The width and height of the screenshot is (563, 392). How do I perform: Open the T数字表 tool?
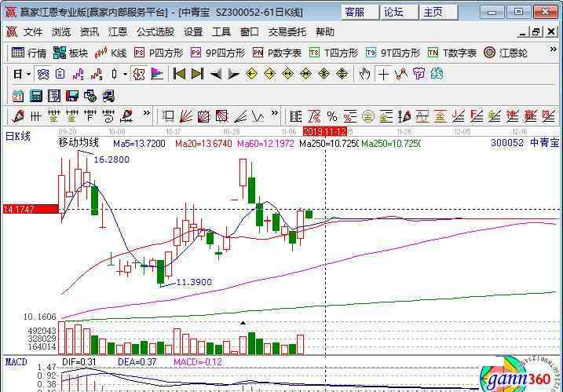tap(451, 53)
